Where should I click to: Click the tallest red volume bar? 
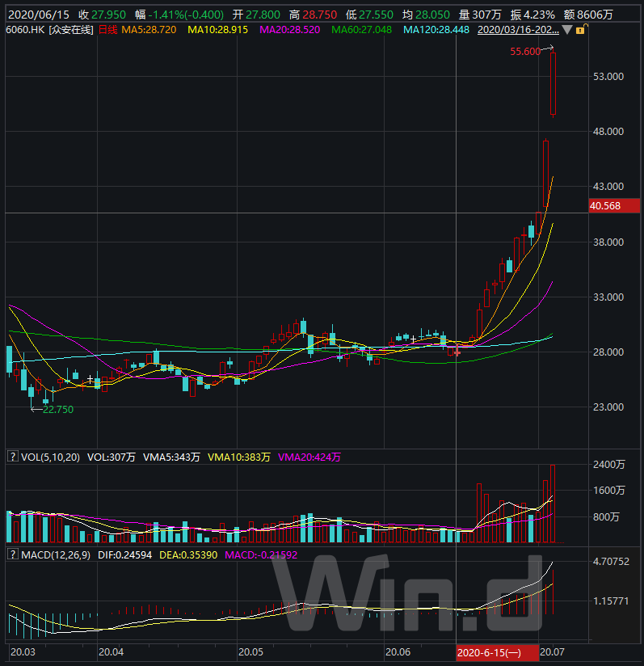click(x=553, y=504)
